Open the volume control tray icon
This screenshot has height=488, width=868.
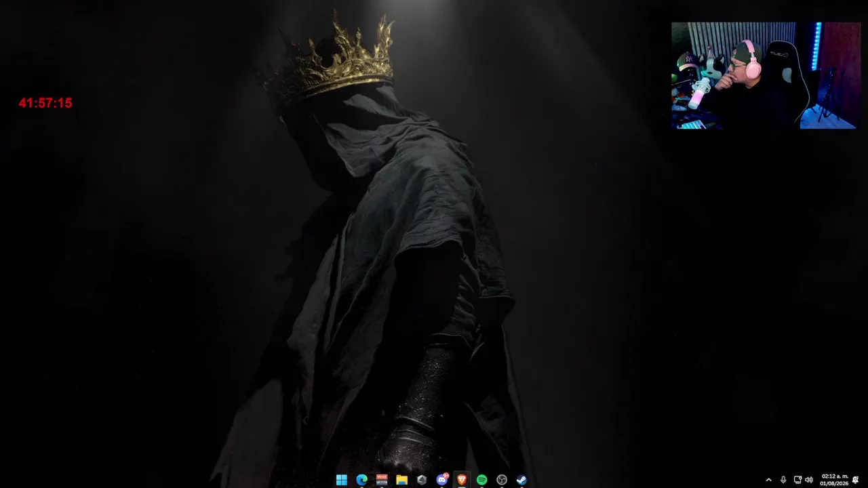pyautogui.click(x=808, y=480)
